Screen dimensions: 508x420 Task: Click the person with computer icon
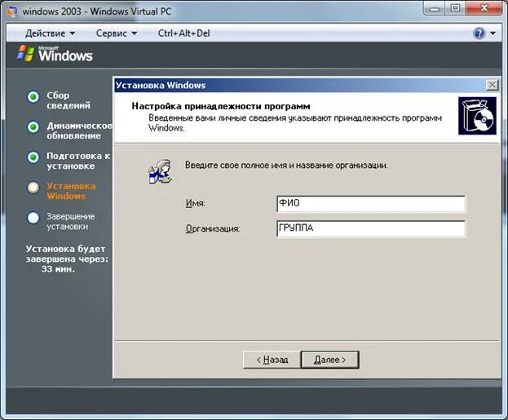point(160,171)
